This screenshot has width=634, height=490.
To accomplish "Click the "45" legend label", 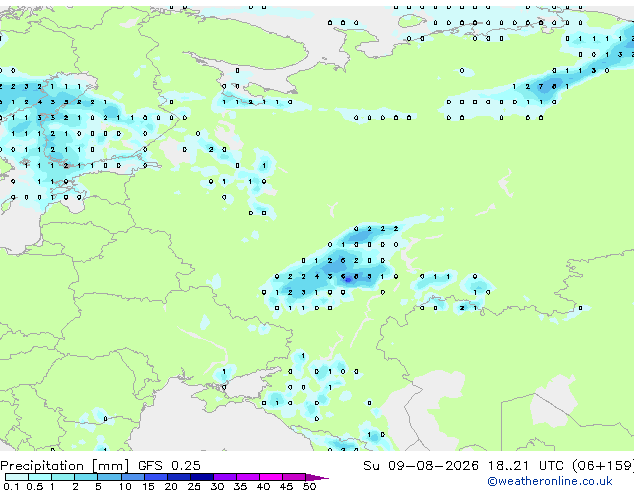I will point(286,486).
